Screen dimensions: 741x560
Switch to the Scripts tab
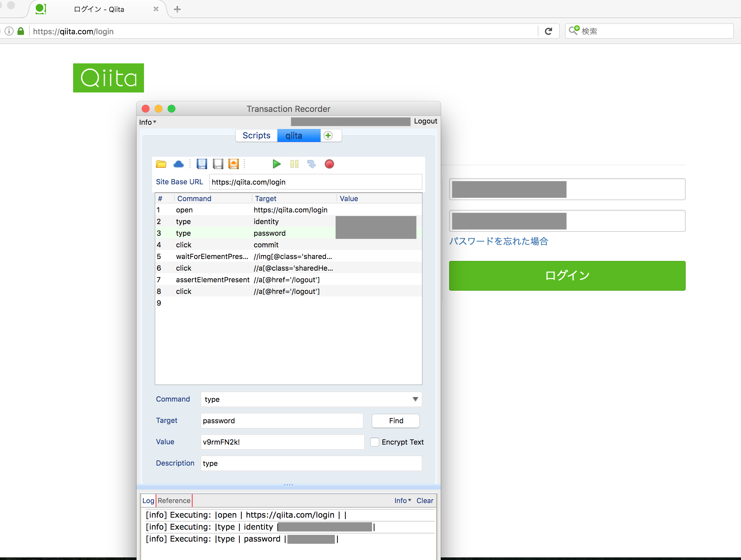256,135
